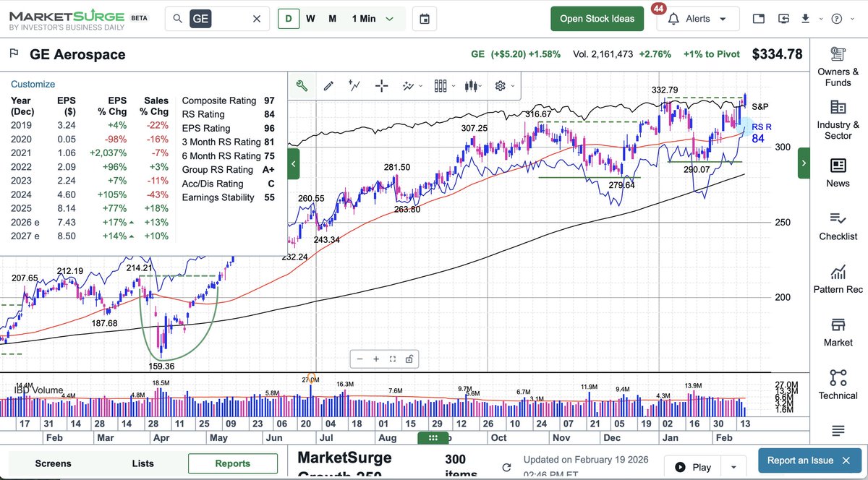Open the Industry & Sector panel

(838, 119)
